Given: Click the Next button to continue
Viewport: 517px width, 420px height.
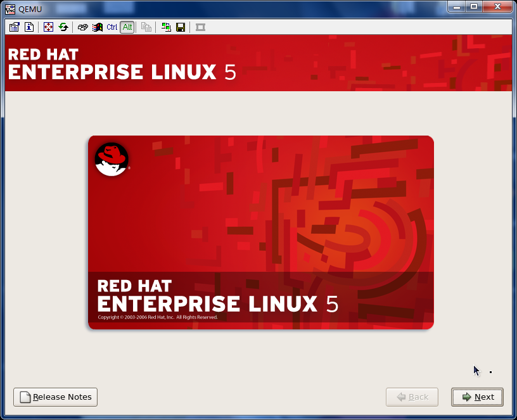Looking at the screenshot, I should [477, 397].
